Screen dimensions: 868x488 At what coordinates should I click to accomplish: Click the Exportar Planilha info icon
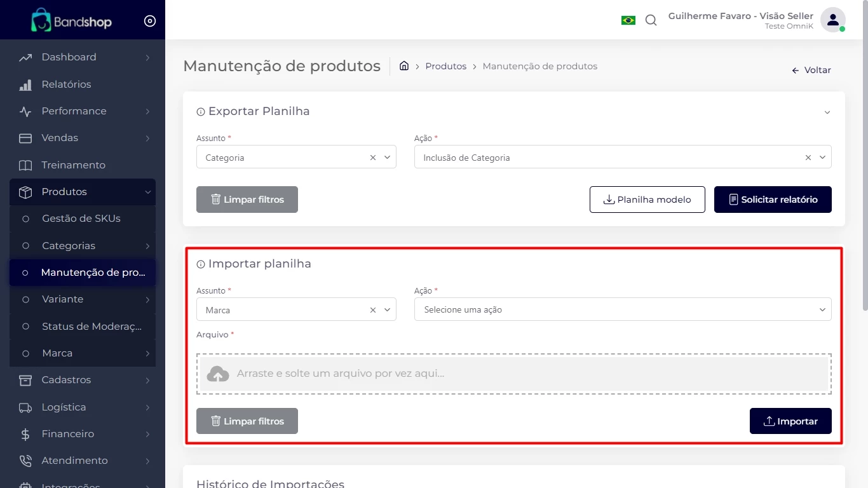point(201,112)
